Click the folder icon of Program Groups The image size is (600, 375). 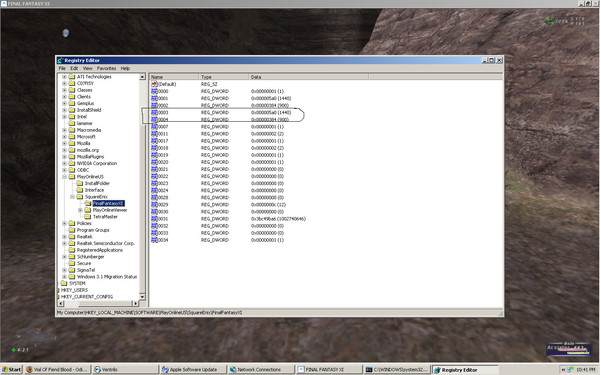point(72,230)
